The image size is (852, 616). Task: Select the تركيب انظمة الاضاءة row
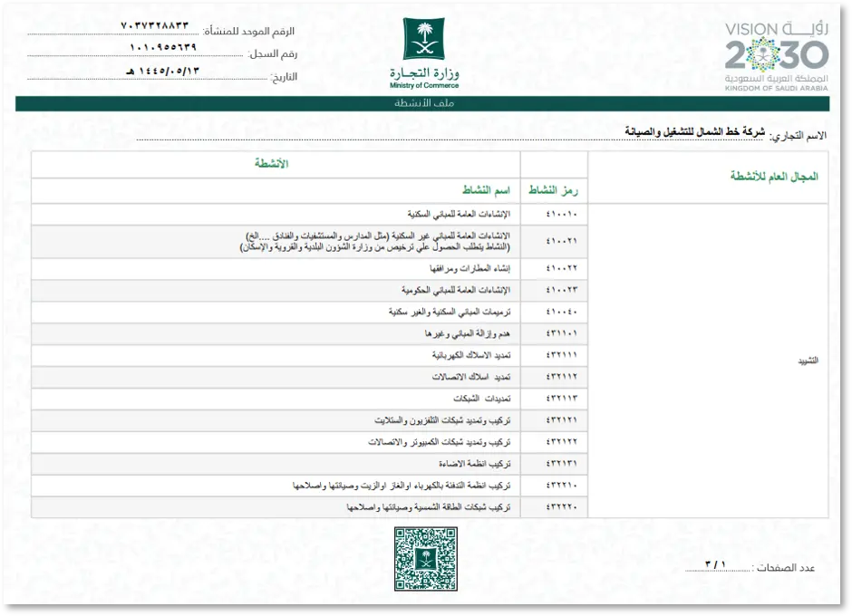(x=309, y=464)
